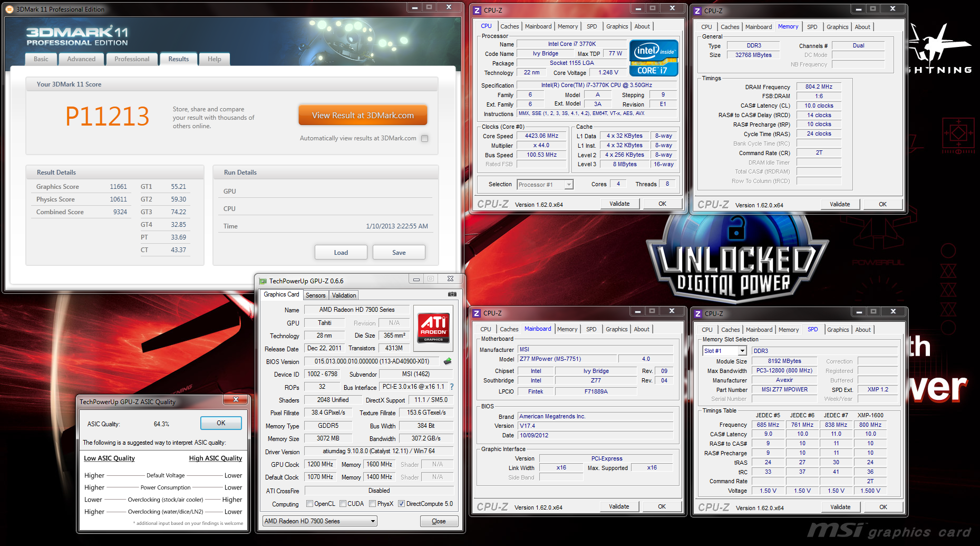Click View Result at 3DMark.com button
Screen dimensions: 980x546
coord(363,116)
